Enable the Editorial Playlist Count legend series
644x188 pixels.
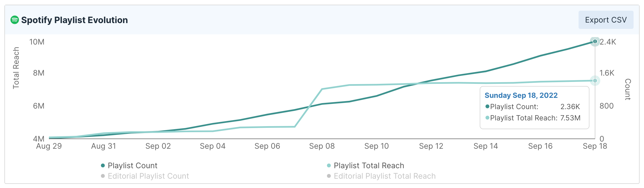pos(148,176)
